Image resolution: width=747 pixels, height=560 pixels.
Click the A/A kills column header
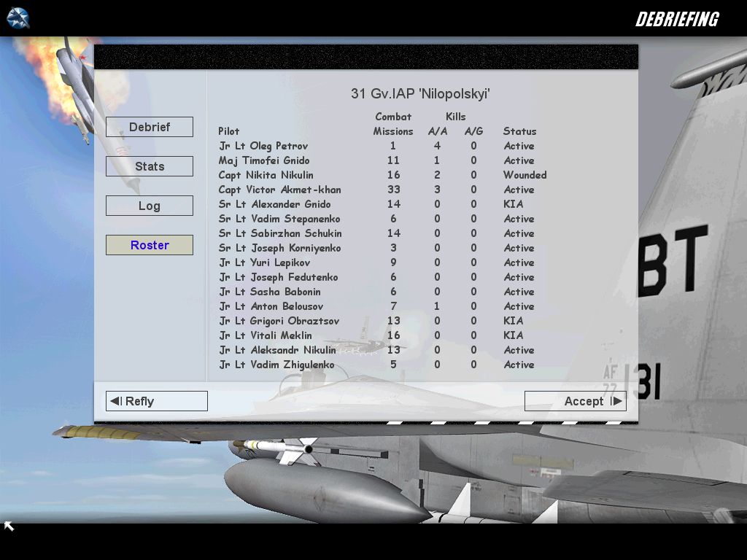pos(438,131)
